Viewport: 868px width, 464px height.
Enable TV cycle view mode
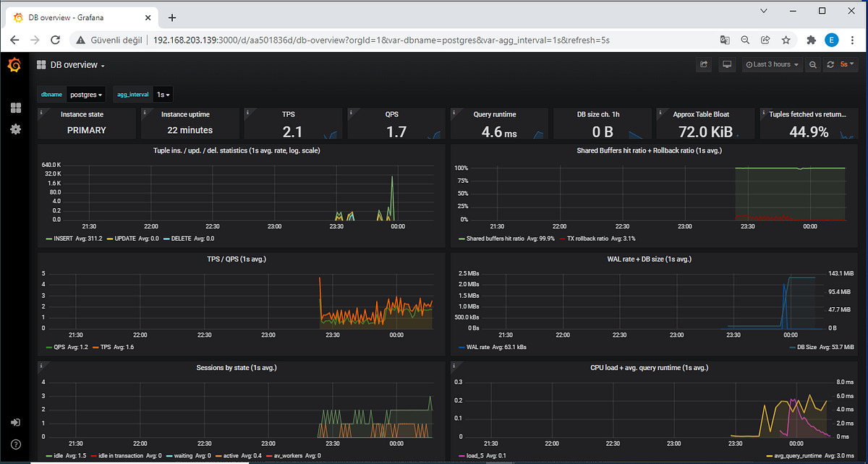tap(726, 64)
